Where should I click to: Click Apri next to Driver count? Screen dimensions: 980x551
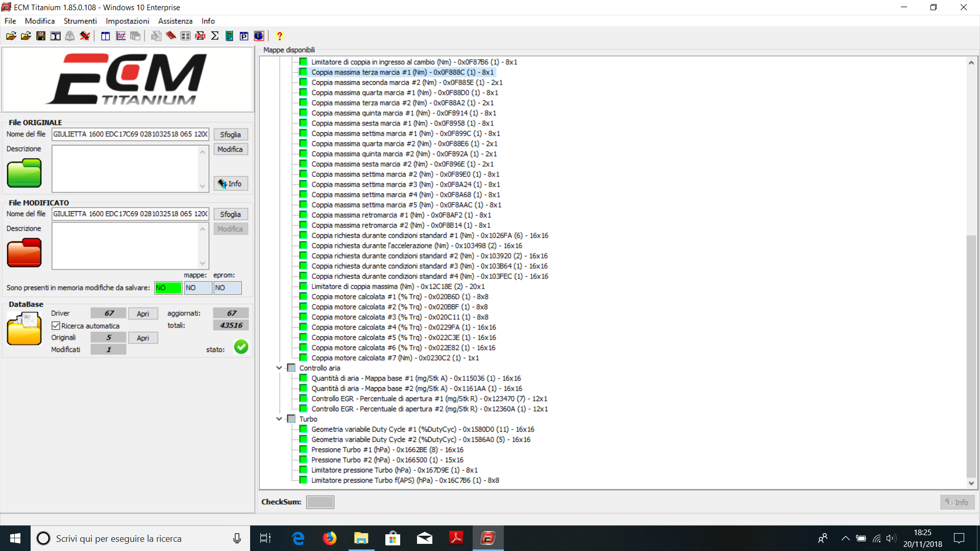[x=143, y=314]
